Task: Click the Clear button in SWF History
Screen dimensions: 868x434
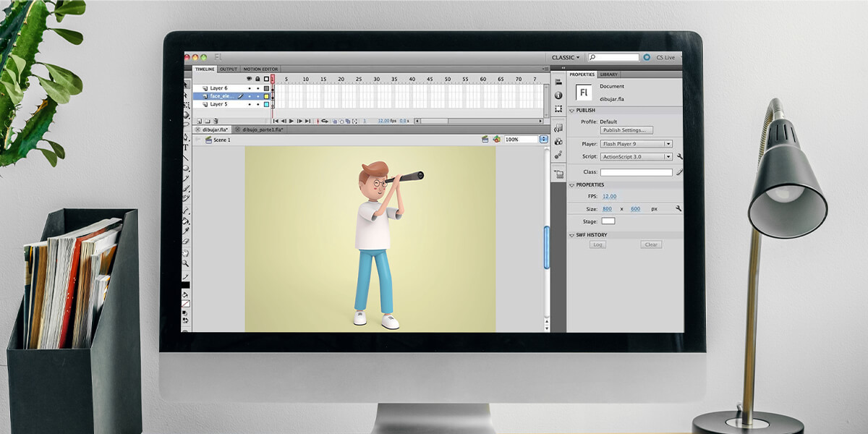Action: coord(651,244)
